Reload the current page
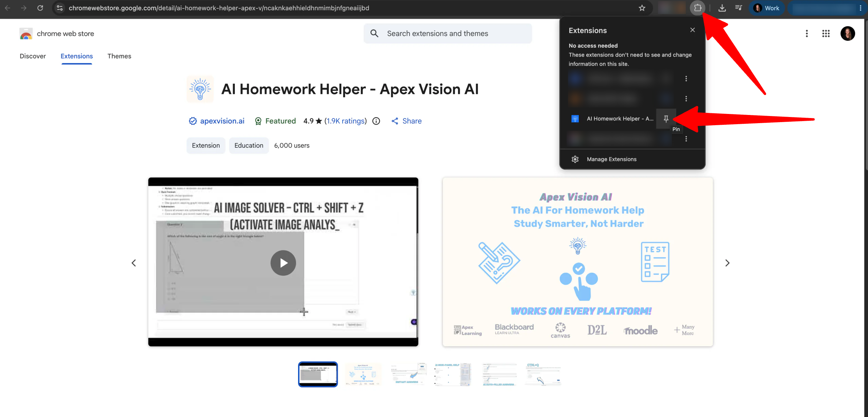 coord(40,8)
